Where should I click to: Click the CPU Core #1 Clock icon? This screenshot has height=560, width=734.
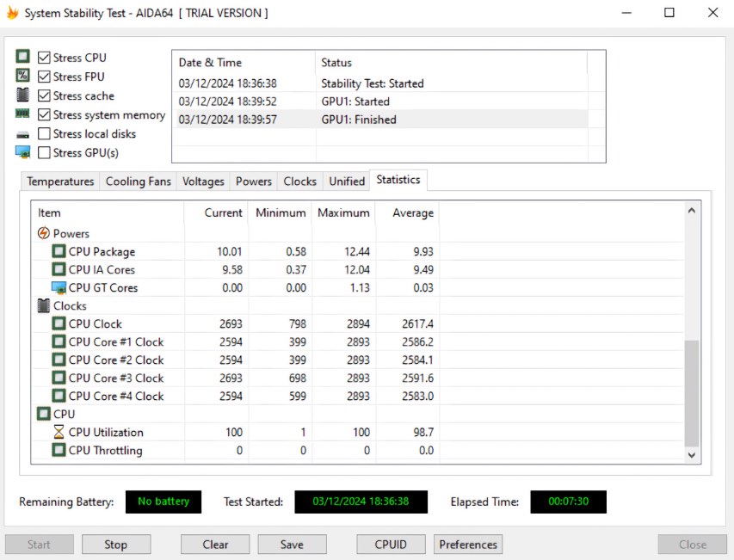tap(59, 342)
